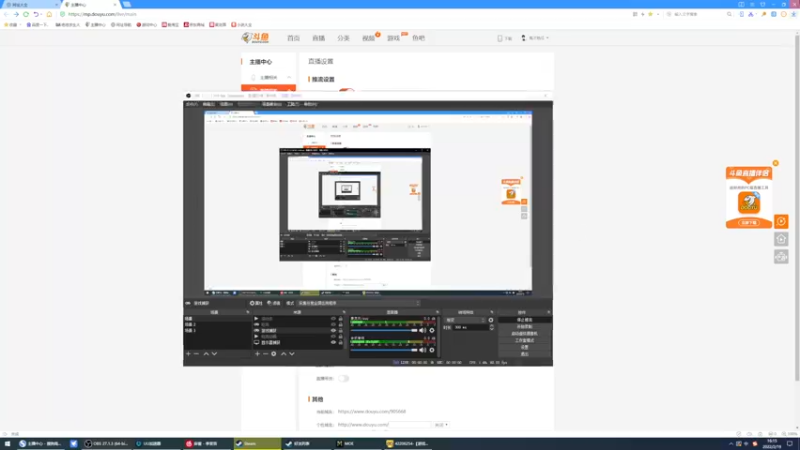800x450 pixels.
Task: Toggle lock on the display capture source
Action: pyautogui.click(x=341, y=342)
